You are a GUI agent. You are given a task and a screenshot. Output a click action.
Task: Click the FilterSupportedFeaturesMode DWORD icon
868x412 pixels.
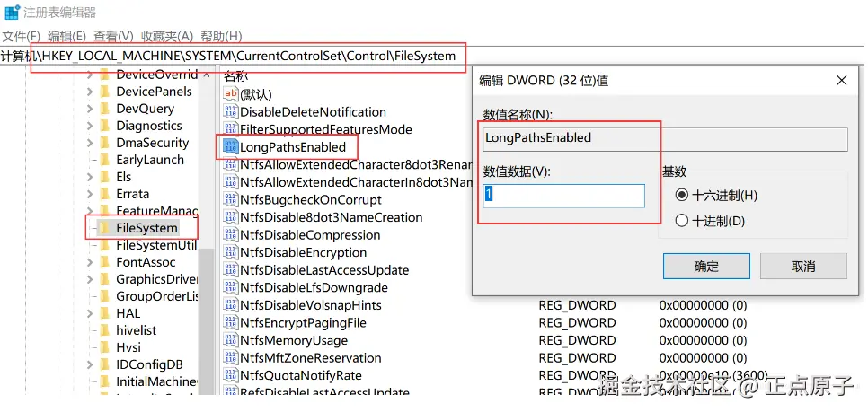tap(230, 130)
